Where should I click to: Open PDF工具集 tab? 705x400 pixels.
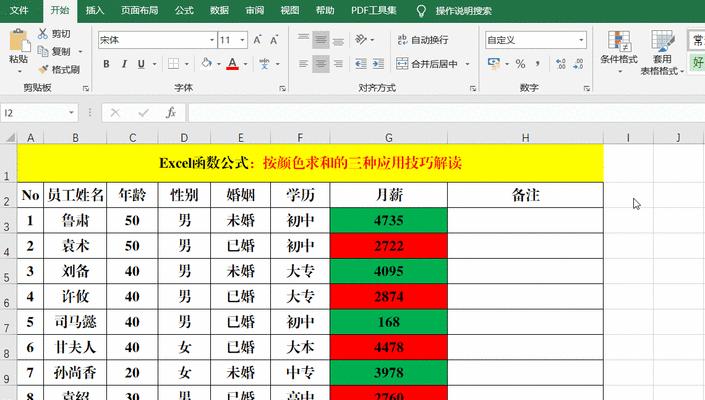pyautogui.click(x=374, y=10)
